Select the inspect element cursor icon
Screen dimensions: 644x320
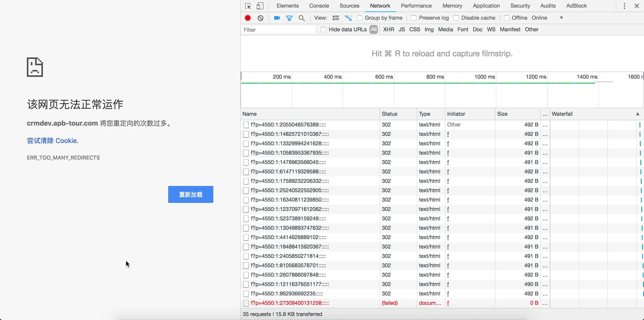pos(248,6)
